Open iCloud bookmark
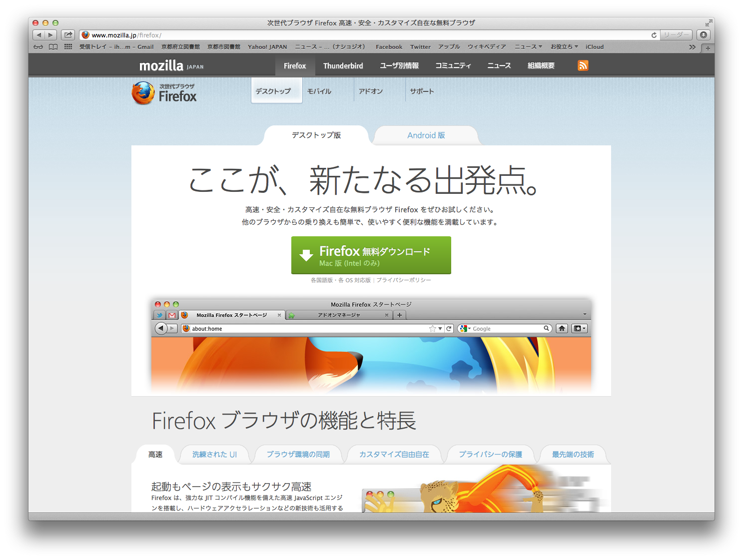This screenshot has width=743, height=560. coord(595,47)
